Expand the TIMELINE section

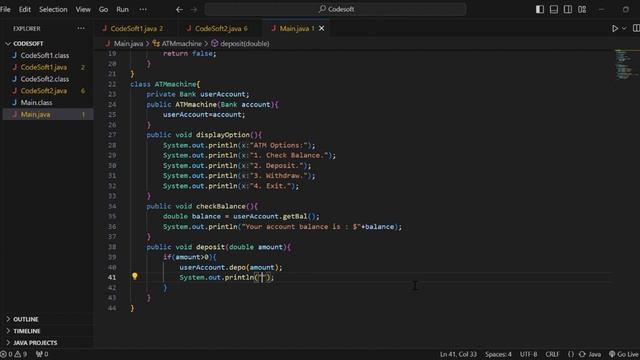(x=27, y=331)
